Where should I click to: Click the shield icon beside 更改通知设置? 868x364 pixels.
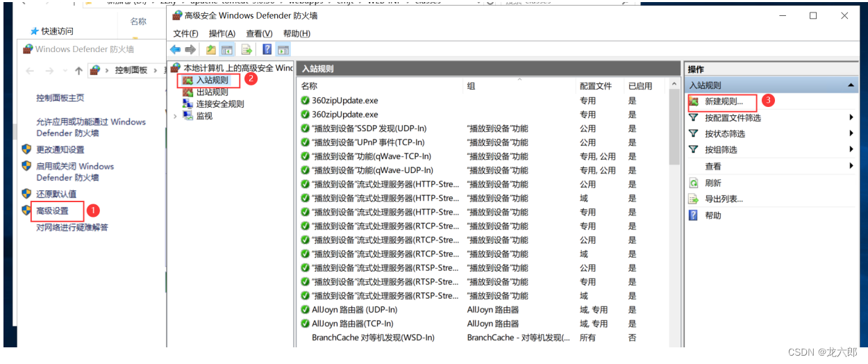[26, 149]
